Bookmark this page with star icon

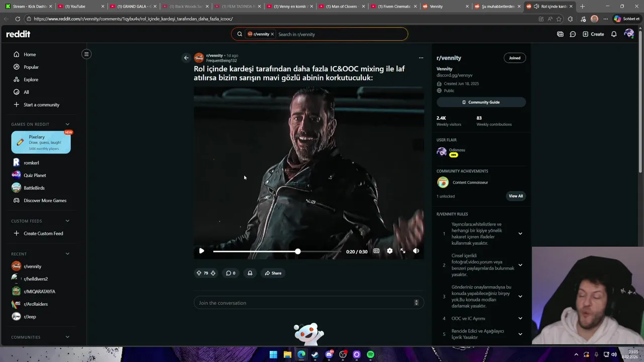pos(559,19)
